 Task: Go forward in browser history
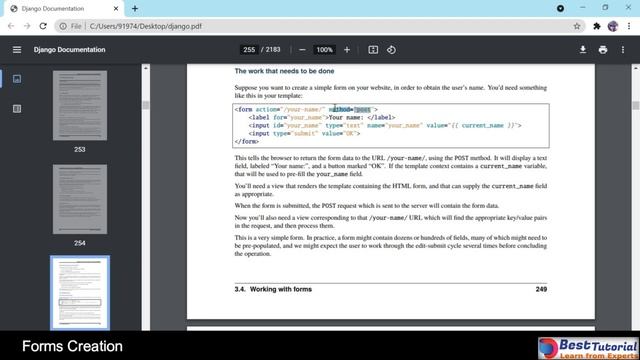coord(27,26)
